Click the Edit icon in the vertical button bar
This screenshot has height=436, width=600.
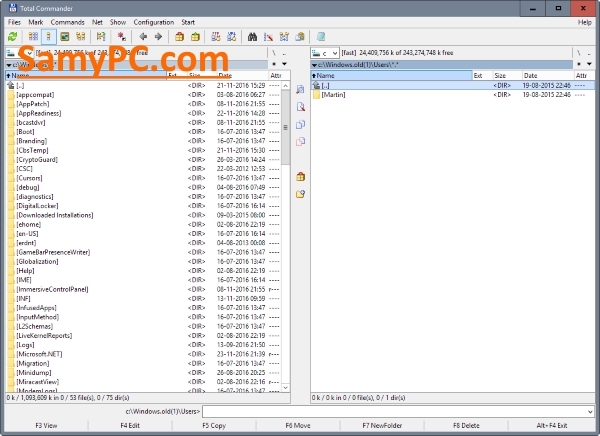coord(300,107)
